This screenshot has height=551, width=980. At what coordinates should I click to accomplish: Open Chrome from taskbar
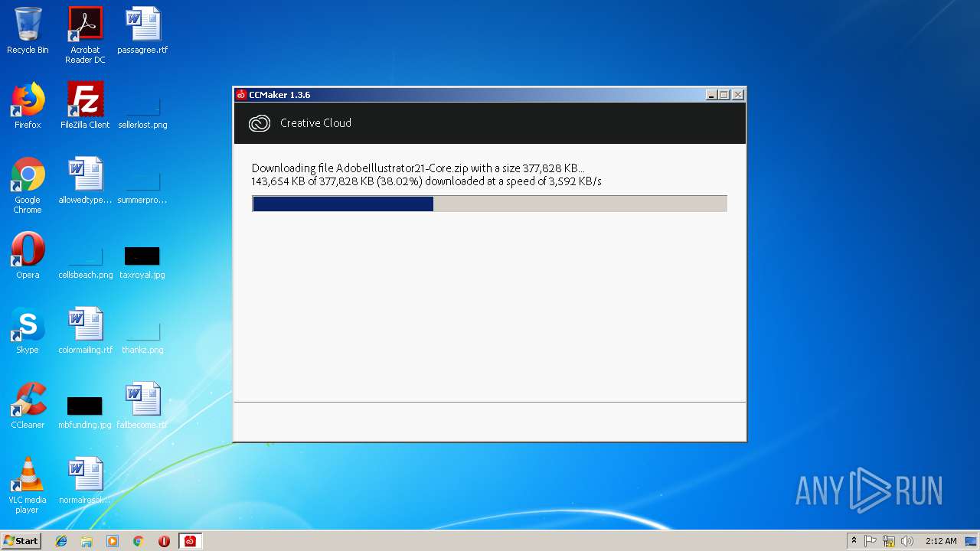click(x=138, y=541)
